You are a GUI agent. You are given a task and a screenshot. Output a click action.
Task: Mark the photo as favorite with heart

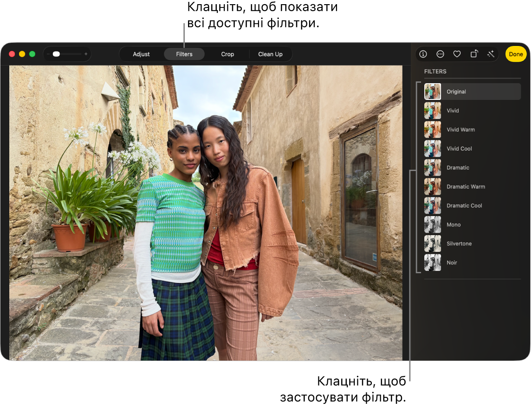click(457, 54)
